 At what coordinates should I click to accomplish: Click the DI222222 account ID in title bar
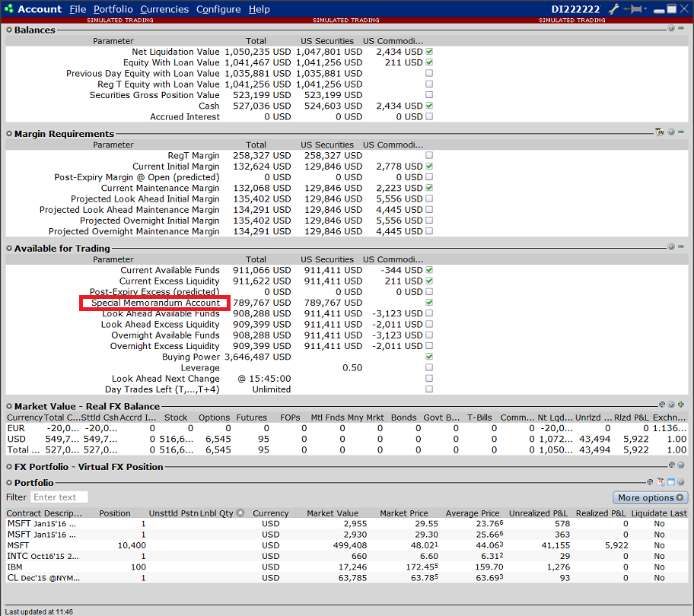point(576,9)
